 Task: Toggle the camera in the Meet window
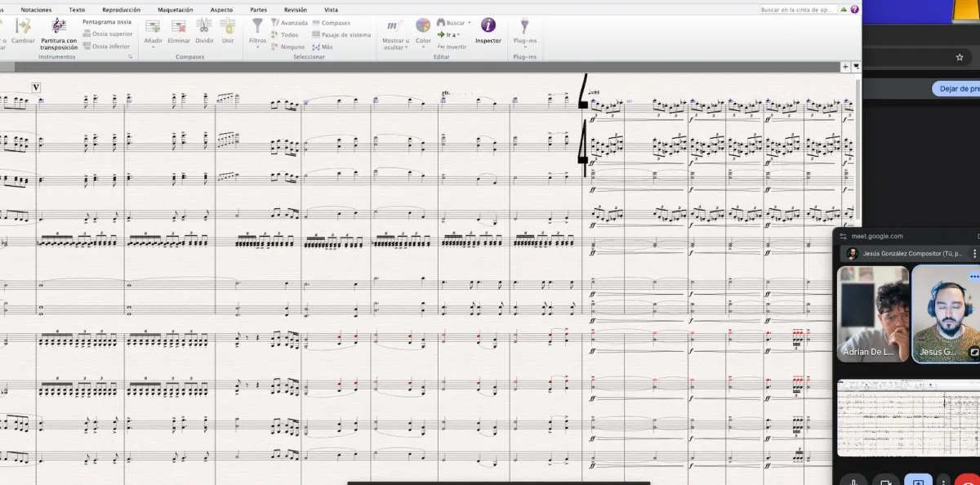click(x=885, y=478)
